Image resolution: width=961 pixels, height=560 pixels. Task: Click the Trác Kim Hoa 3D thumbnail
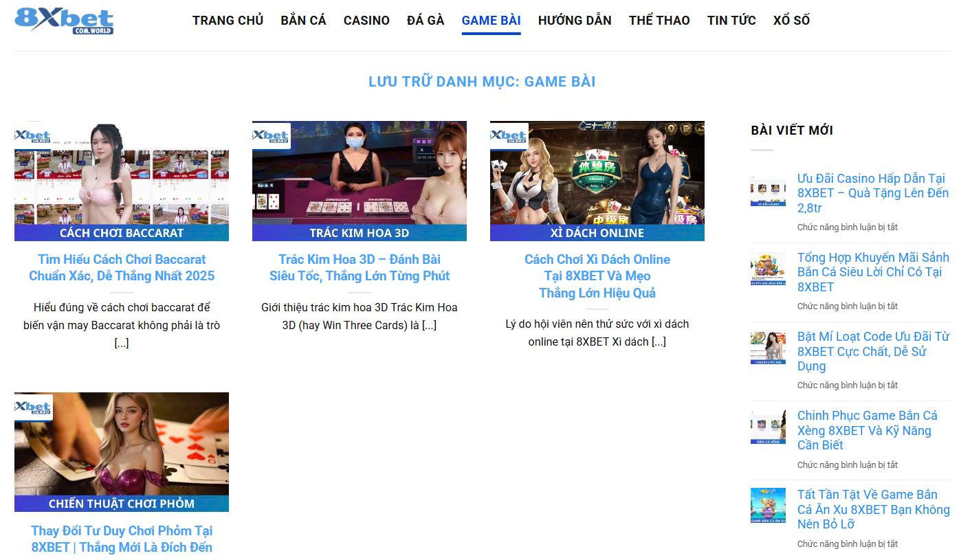(359, 181)
